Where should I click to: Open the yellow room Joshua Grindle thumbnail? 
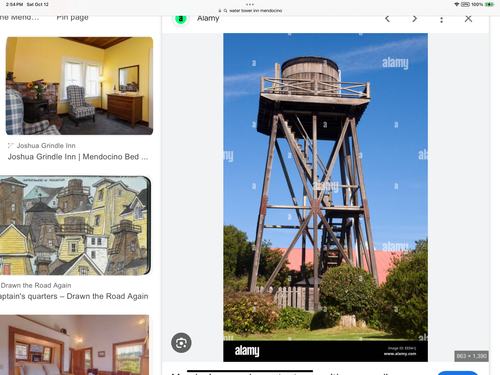pyautogui.click(x=79, y=86)
